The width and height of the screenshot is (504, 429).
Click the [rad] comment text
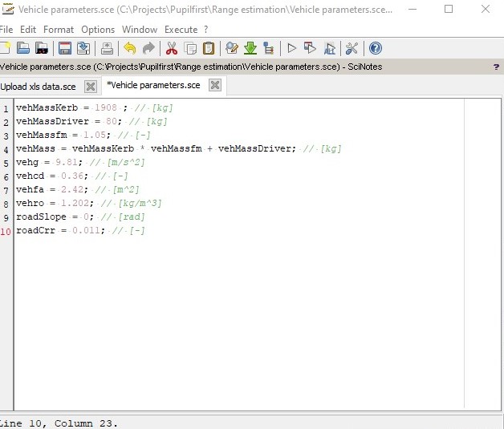[x=132, y=217]
